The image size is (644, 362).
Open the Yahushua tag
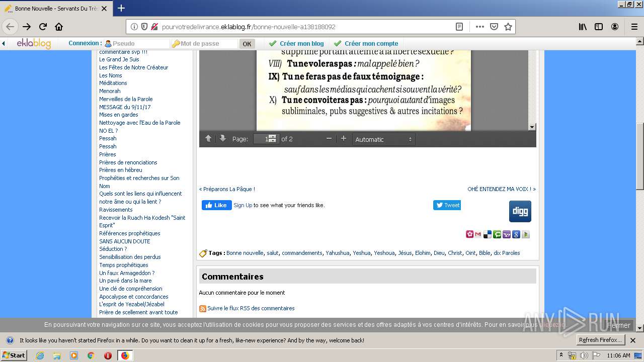337,253
